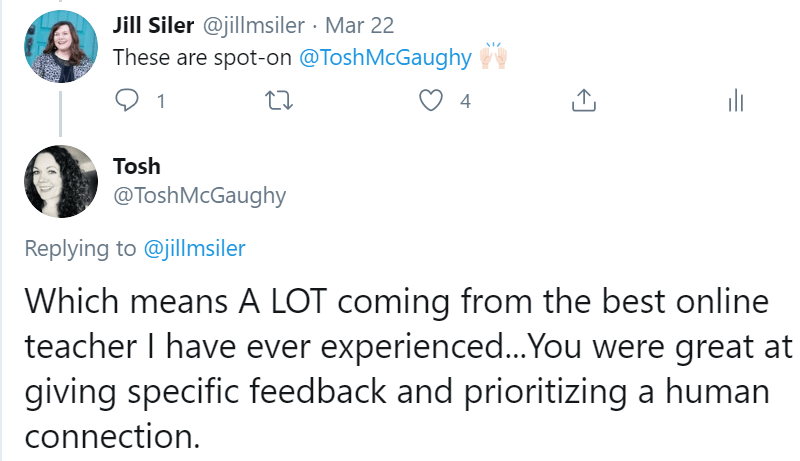
Task: Click the reply icon on Jill Siler's tweet
Action: [x=127, y=100]
